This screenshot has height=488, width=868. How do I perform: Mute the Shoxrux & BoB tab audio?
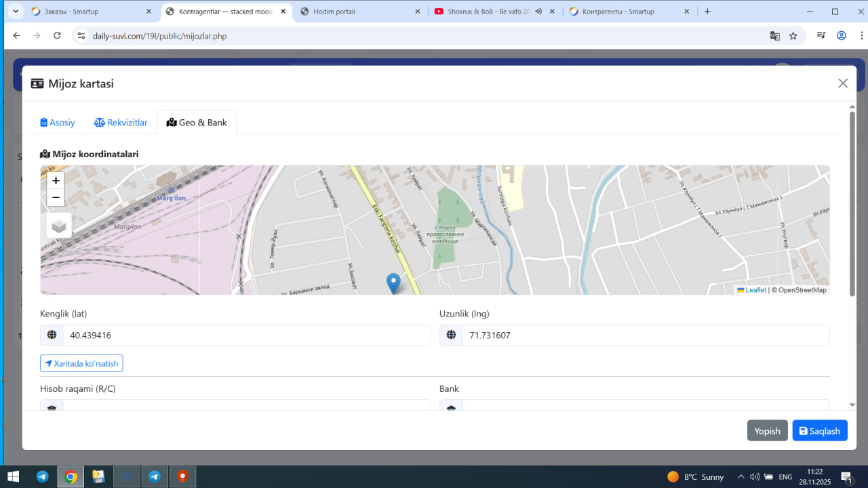[x=538, y=12]
